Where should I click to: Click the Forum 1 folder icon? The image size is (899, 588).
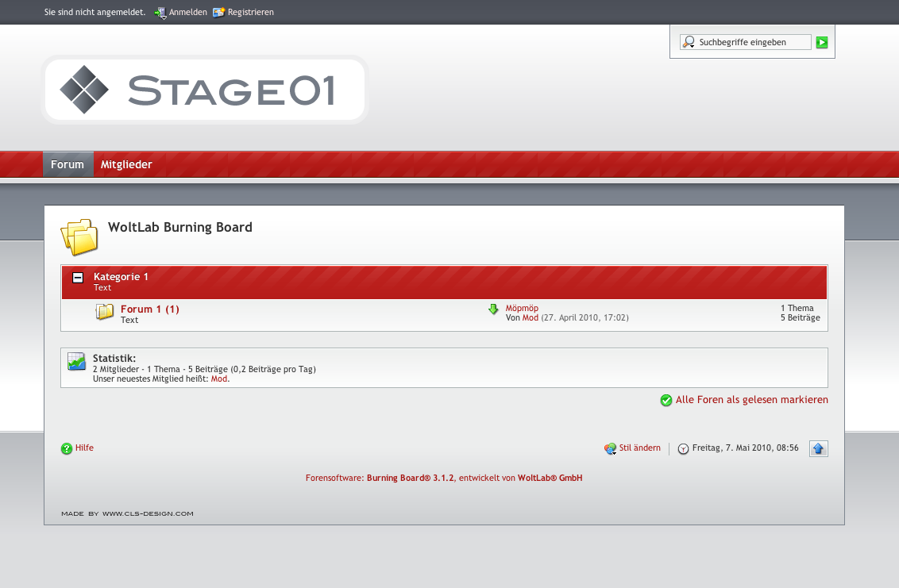point(105,313)
